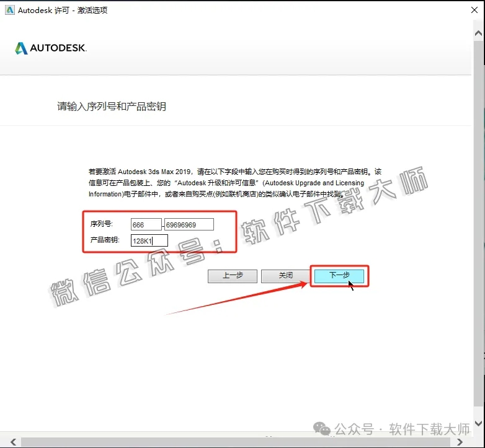Click the 序列号 label

102,224
